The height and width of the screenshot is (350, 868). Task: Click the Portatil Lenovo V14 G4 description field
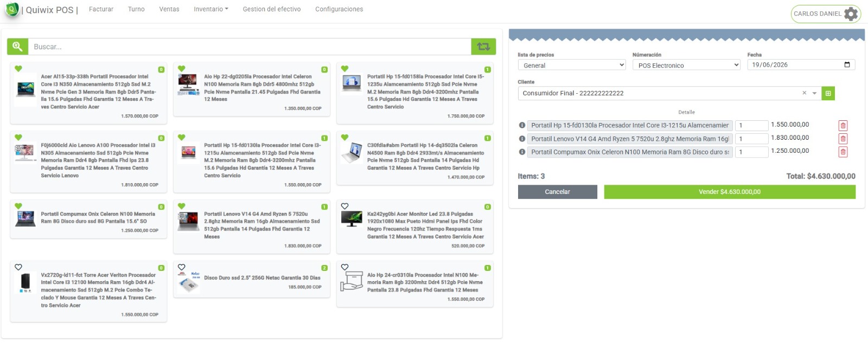[x=630, y=139]
